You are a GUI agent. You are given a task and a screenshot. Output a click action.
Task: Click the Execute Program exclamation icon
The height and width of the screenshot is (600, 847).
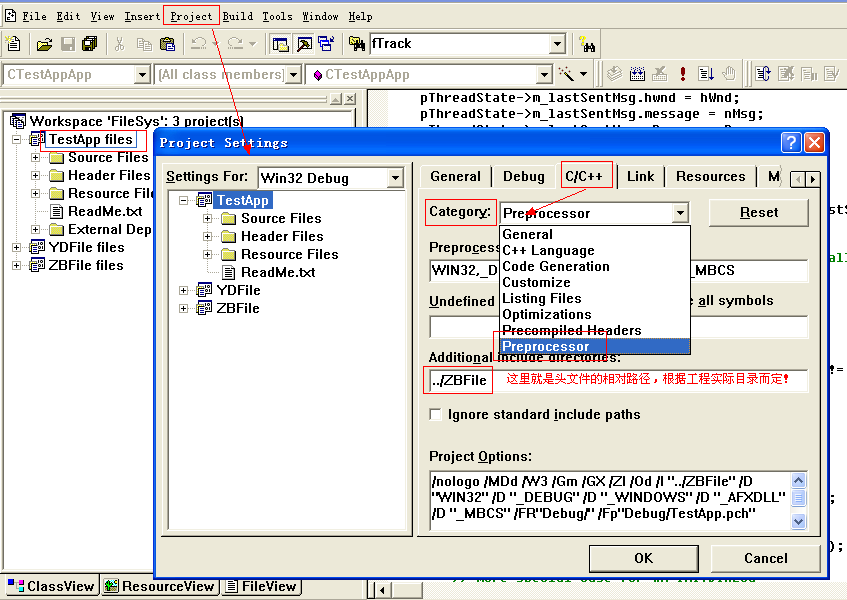tap(683, 74)
